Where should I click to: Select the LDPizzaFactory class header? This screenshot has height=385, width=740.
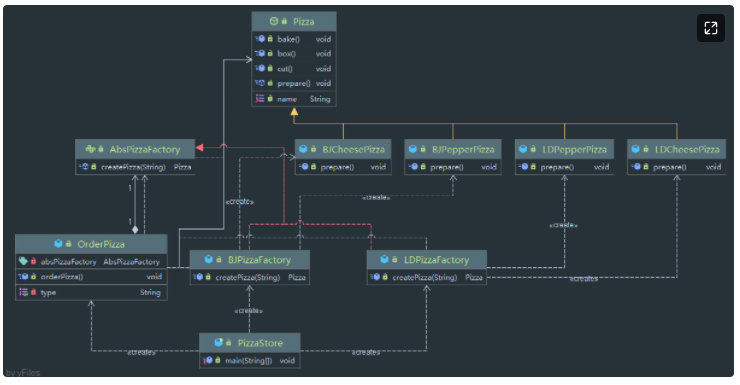coord(427,259)
